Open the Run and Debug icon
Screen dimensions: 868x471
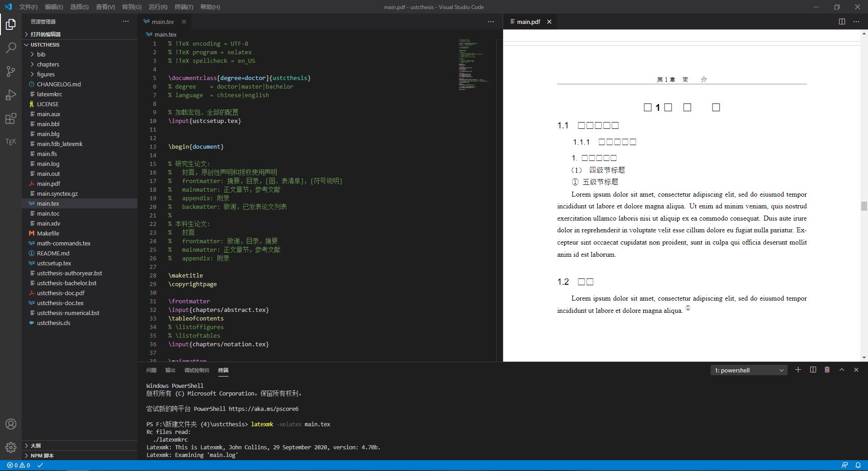tap(10, 95)
